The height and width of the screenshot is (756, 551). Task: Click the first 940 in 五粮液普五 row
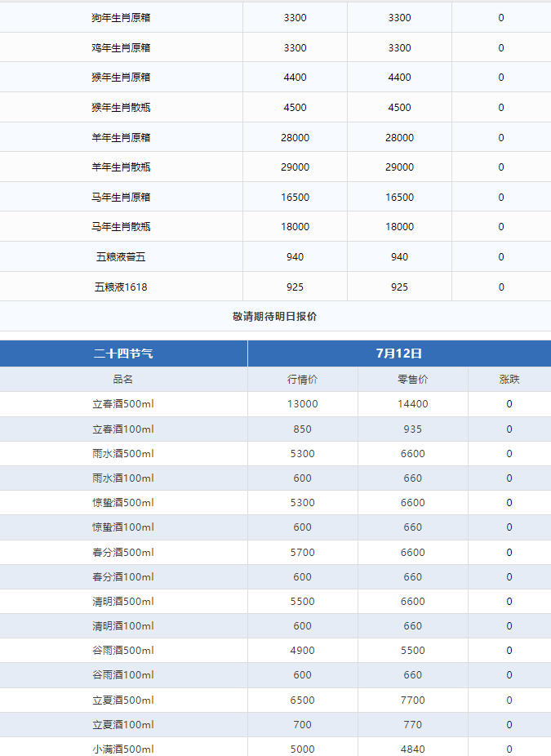click(295, 257)
